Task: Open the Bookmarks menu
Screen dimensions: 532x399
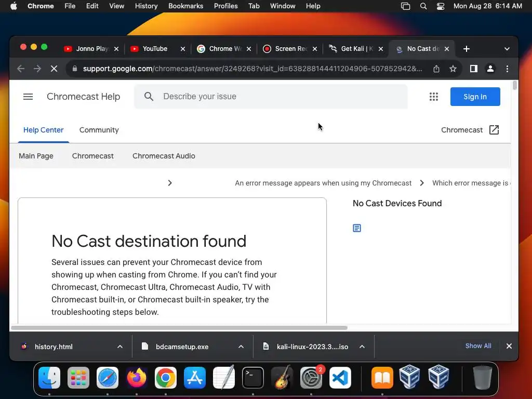Action: tap(186, 6)
